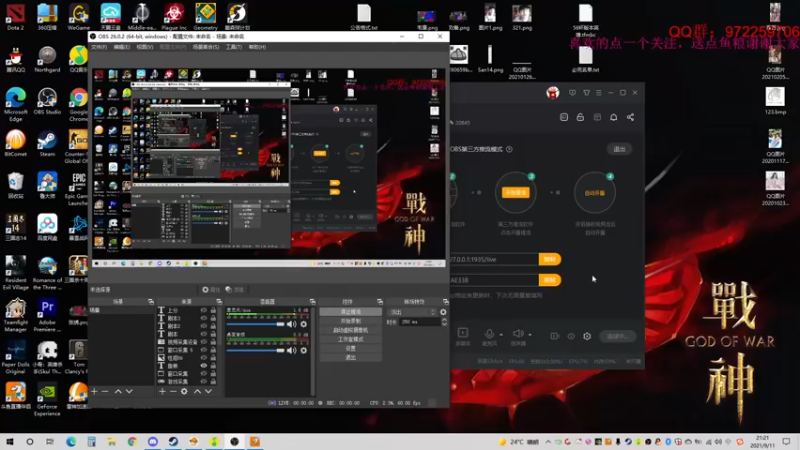Toggle visibility of the 刷车2 text source
This screenshot has width=800, height=450.
[204, 326]
